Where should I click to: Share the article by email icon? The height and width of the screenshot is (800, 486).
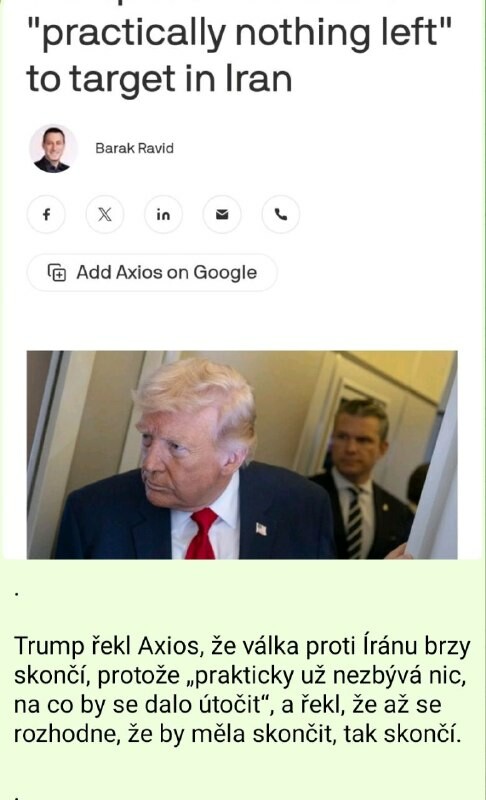222,214
